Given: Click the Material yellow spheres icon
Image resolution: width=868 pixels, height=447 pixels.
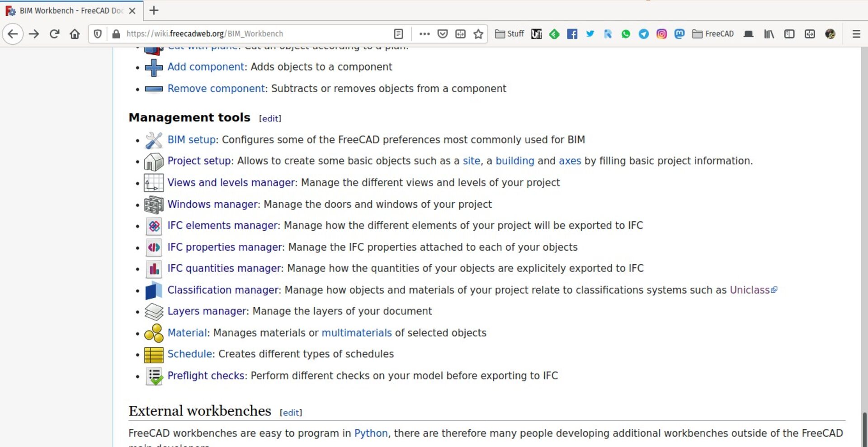Looking at the screenshot, I should [154, 333].
